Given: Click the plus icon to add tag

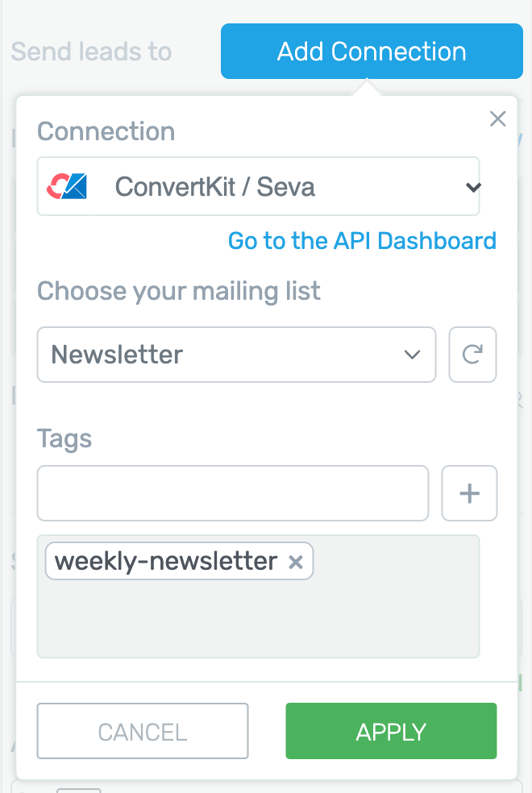Looking at the screenshot, I should 469,493.
